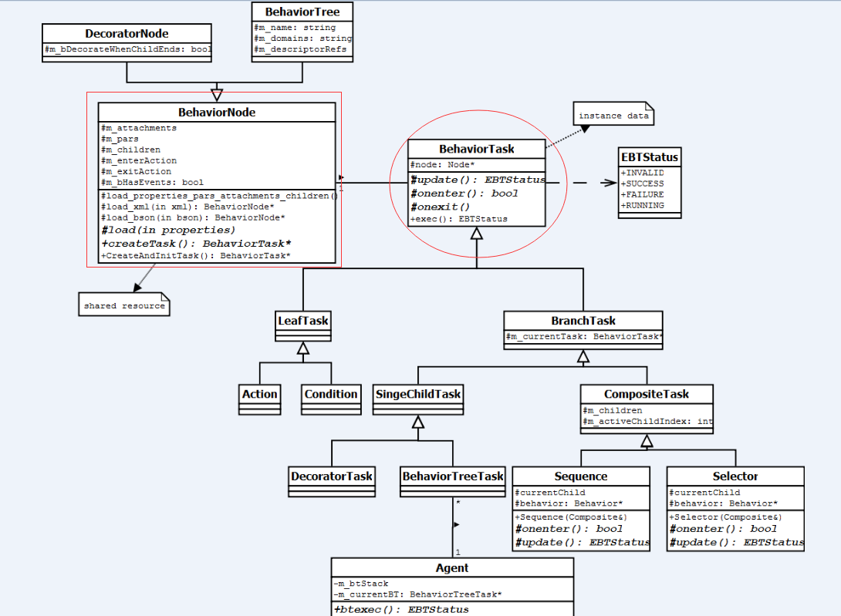The width and height of the screenshot is (841, 616).
Task: Click the inheritance triangle under CompositeTask
Action: [647, 441]
